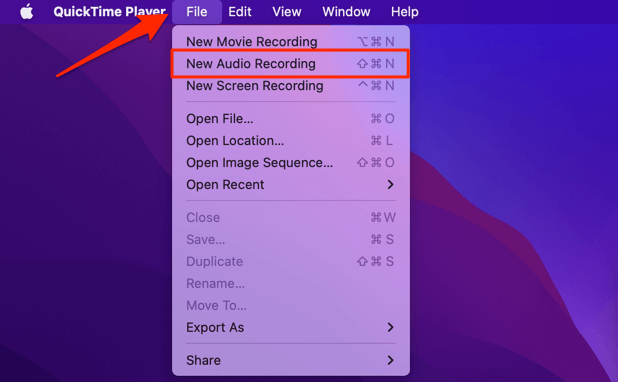Open the Edit menu

(240, 12)
